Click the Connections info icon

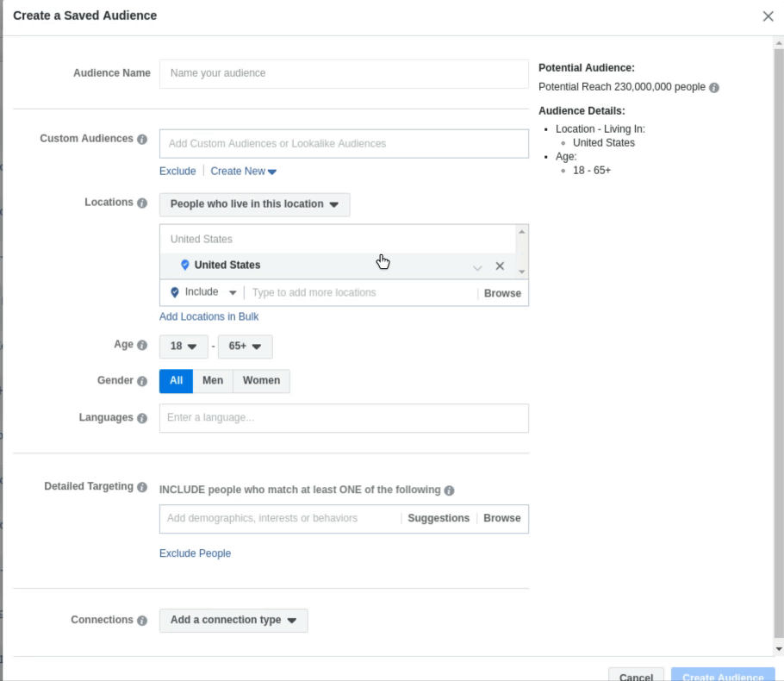[142, 621]
